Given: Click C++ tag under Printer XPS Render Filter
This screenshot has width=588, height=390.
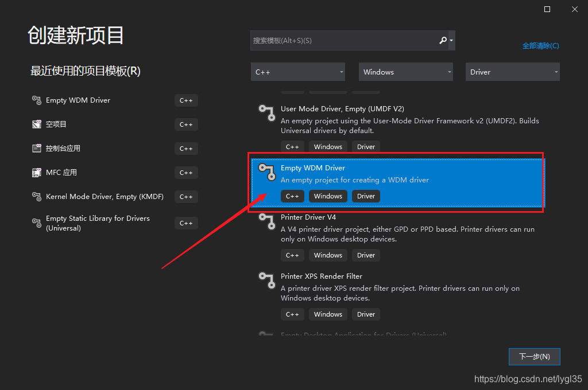Looking at the screenshot, I should pos(292,314).
